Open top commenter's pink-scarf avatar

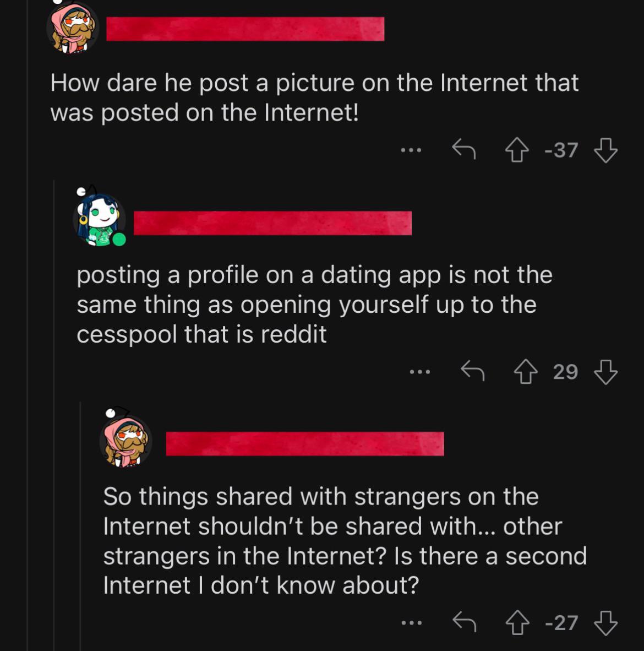click(x=73, y=29)
